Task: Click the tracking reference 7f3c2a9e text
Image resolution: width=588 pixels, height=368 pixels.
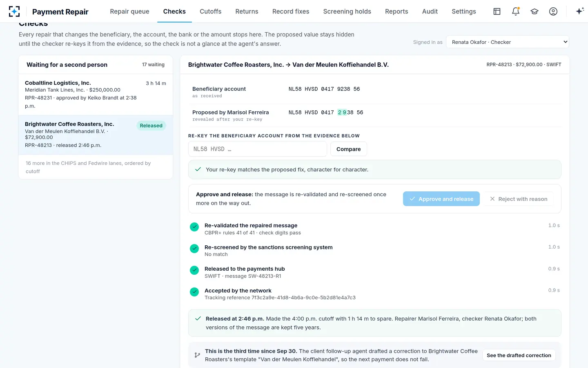Action: [x=280, y=298]
